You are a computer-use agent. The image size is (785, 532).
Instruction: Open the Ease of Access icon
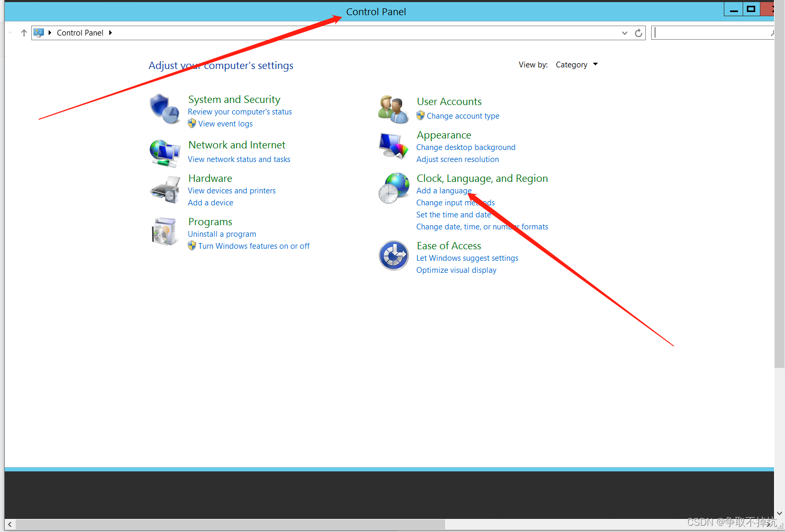pyautogui.click(x=394, y=256)
